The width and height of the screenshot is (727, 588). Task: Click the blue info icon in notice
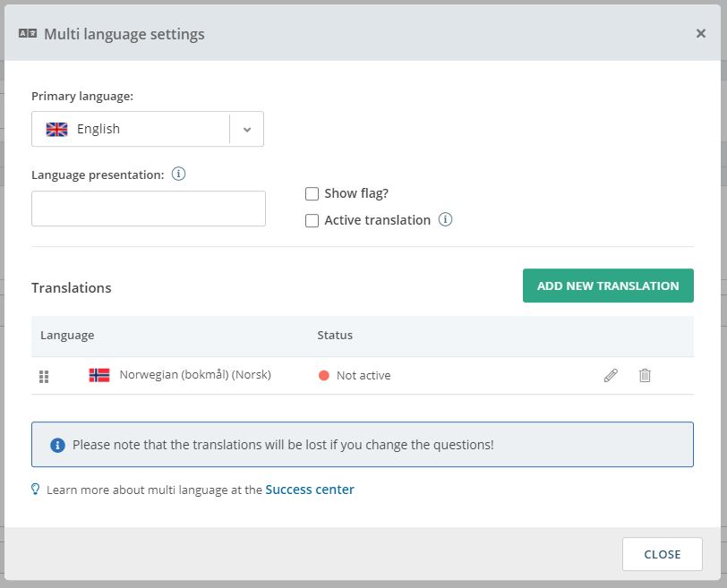(57, 446)
